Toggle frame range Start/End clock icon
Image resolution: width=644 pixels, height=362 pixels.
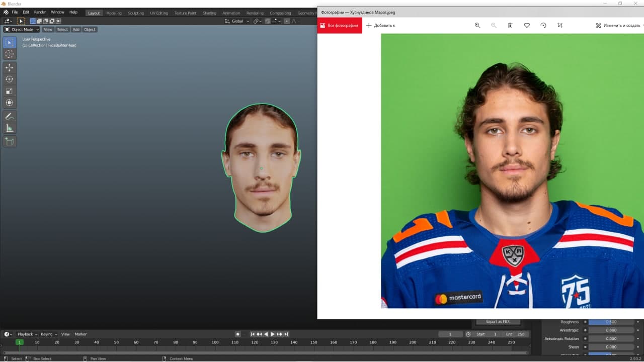point(468,334)
